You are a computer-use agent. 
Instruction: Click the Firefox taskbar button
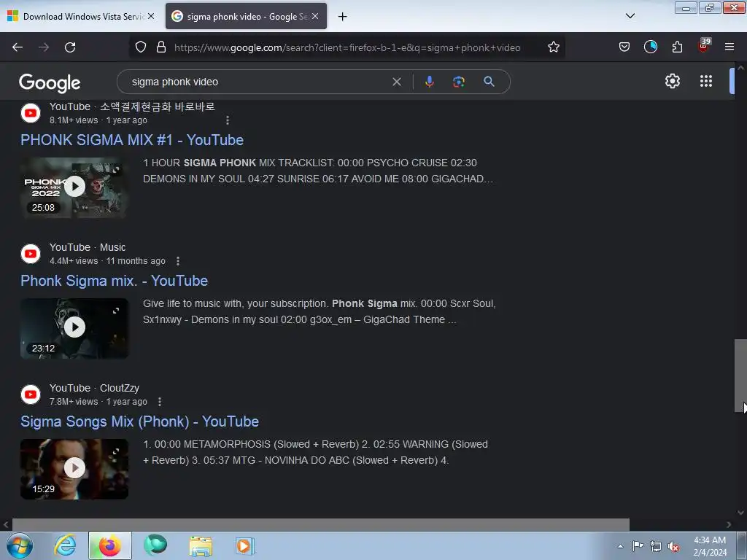110,545
